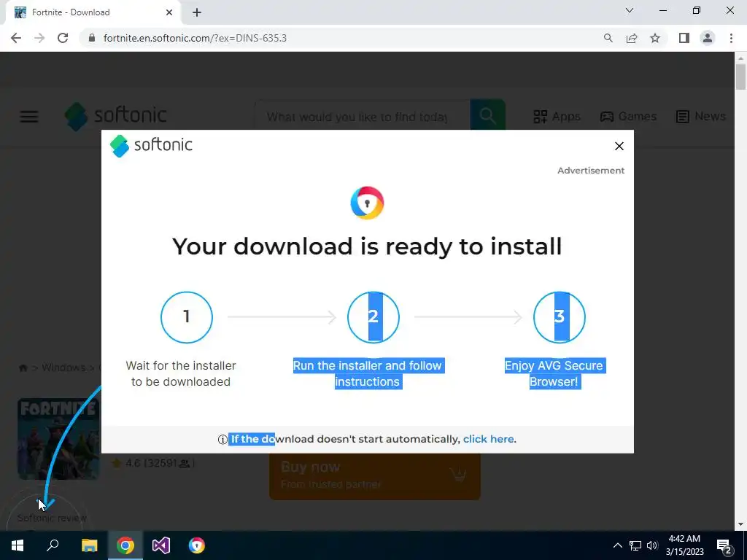Click the taskbar clock and date

point(684,545)
